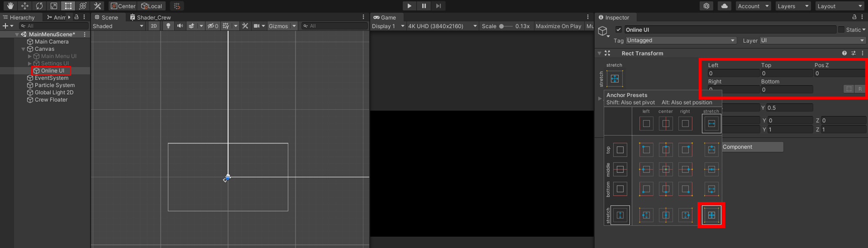Open Shaded draw mode dropdown
Screen dimensions: 868x248
tap(118, 26)
